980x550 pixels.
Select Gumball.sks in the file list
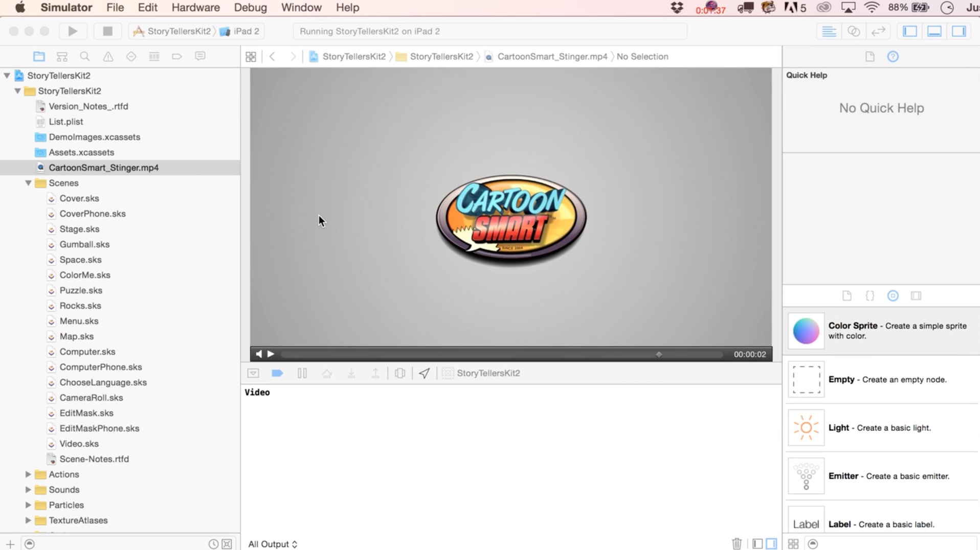click(84, 244)
